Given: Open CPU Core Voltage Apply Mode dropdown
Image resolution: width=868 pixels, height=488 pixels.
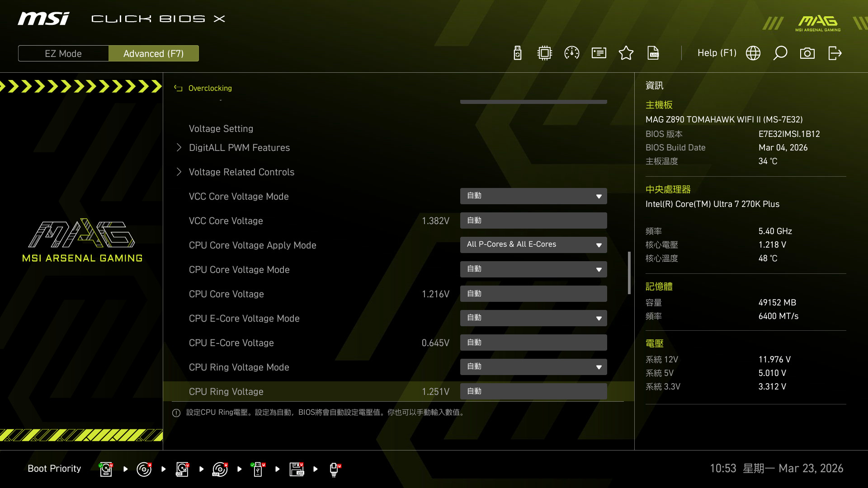Looking at the screenshot, I should pyautogui.click(x=533, y=245).
